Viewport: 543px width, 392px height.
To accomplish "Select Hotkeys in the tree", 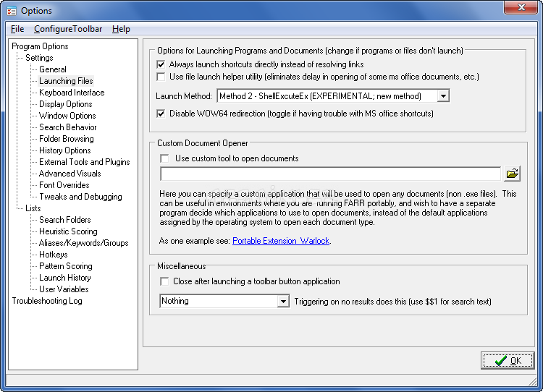I will point(54,255).
